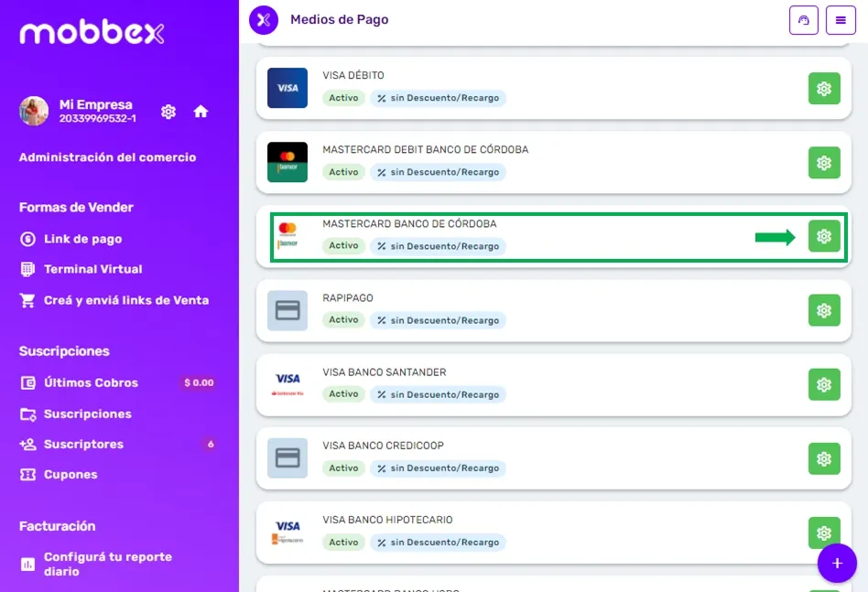Click the Medios de Pago page title

(340, 19)
